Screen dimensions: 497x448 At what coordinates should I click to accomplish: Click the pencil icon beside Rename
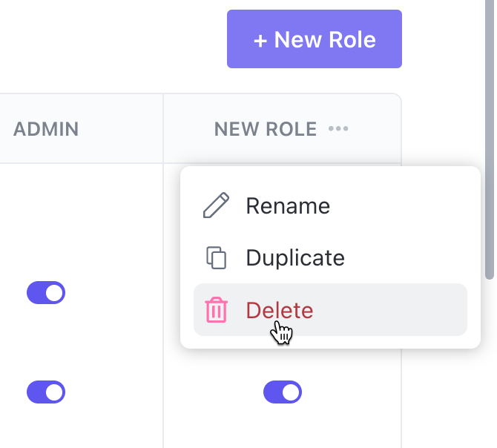click(x=216, y=205)
